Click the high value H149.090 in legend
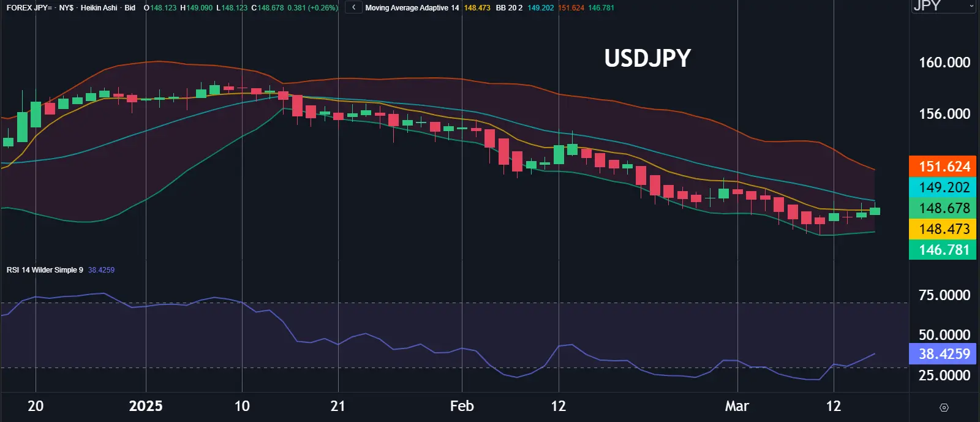 click(x=196, y=8)
